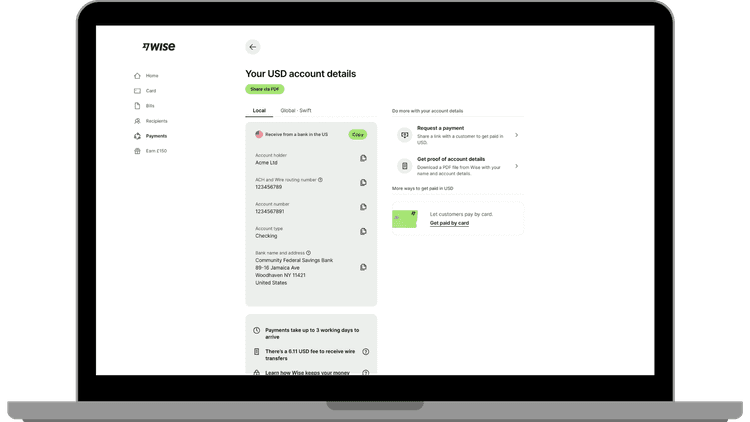Open Request a payment option
This screenshot has width=750, height=422.
tap(458, 135)
